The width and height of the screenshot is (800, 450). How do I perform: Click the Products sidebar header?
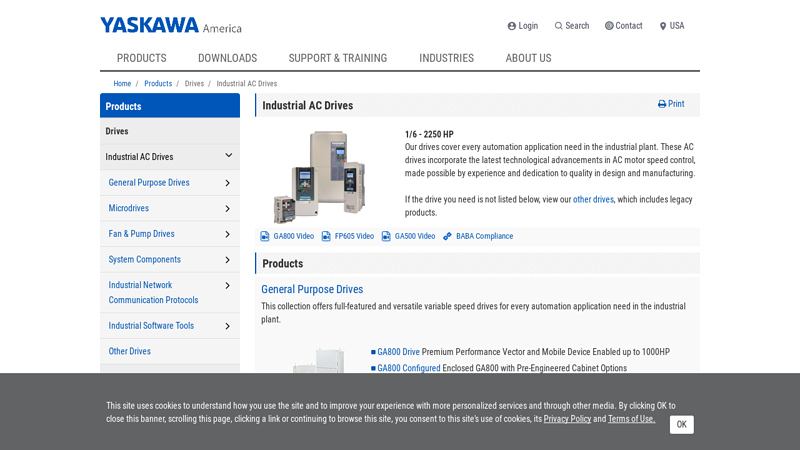[170, 106]
